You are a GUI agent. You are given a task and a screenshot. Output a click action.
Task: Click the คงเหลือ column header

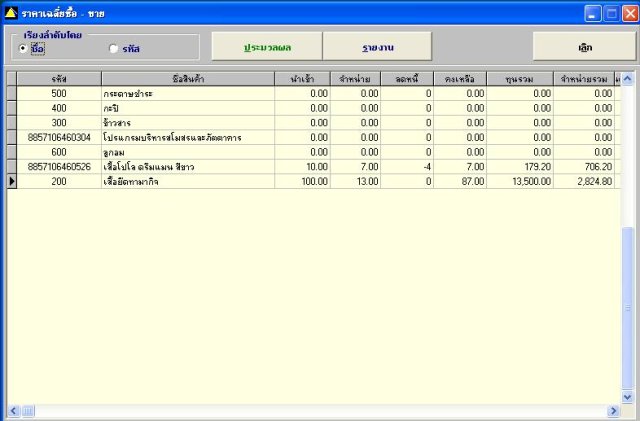tap(460, 79)
